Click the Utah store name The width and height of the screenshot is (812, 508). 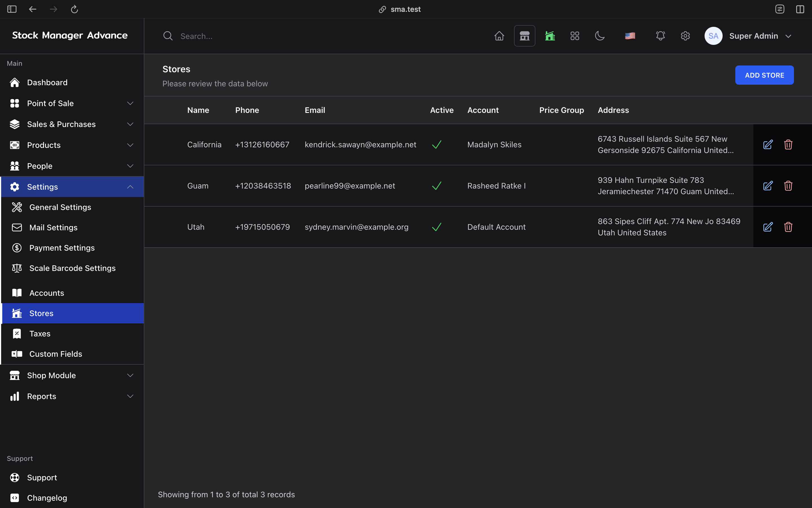(x=196, y=227)
